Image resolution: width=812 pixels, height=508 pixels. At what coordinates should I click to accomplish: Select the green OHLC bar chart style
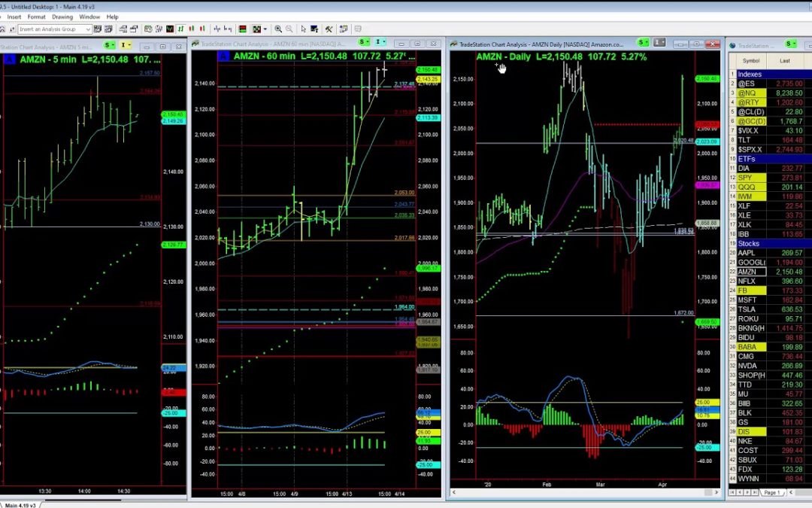click(180, 29)
